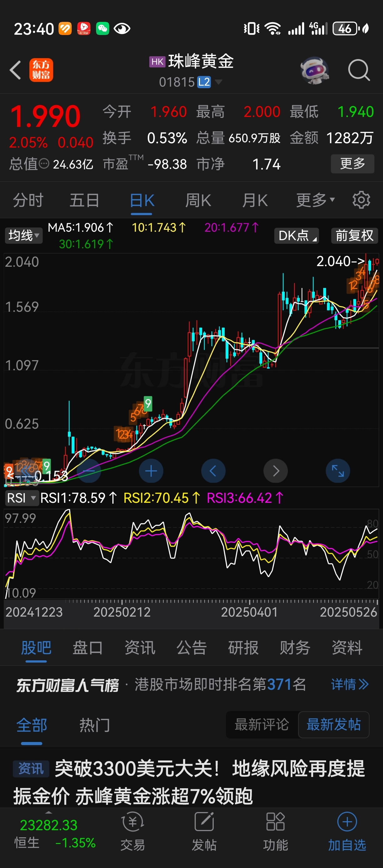Open the 盘口 tab

[88, 648]
